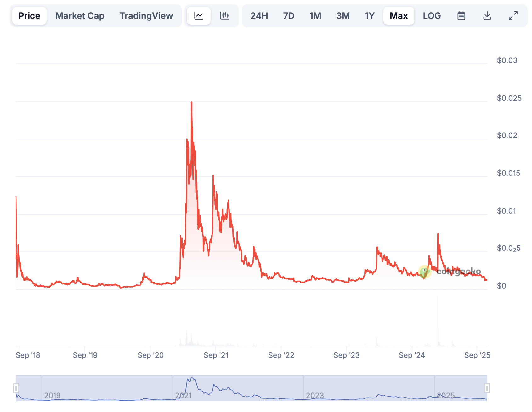
Task: Select the Price tab
Action: point(29,16)
